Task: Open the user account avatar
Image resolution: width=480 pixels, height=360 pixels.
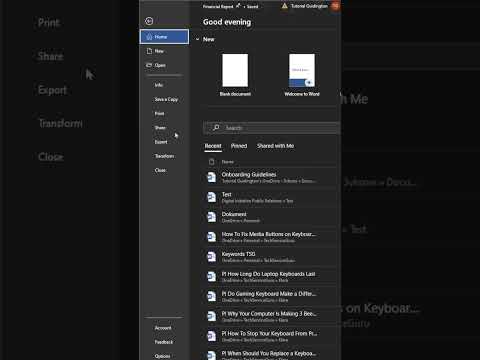Action: coord(335,6)
